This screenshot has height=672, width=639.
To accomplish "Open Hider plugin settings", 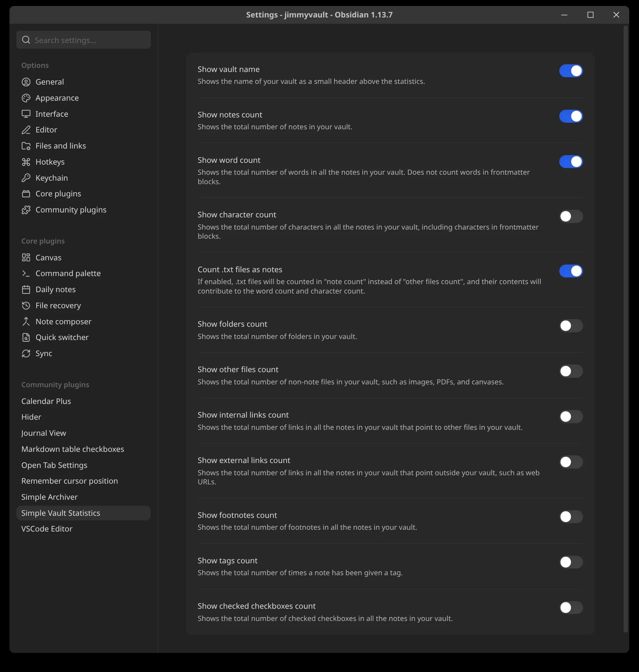I will point(84,417).
